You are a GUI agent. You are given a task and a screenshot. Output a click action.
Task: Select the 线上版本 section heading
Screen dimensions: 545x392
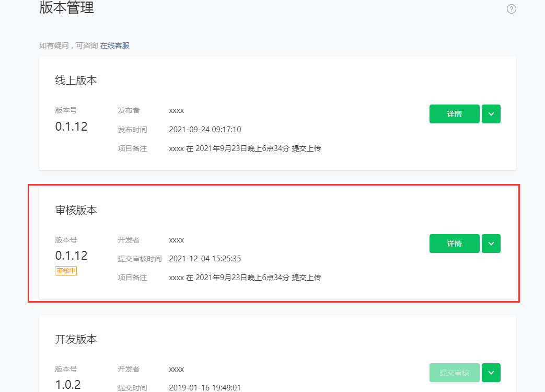pyautogui.click(x=76, y=80)
